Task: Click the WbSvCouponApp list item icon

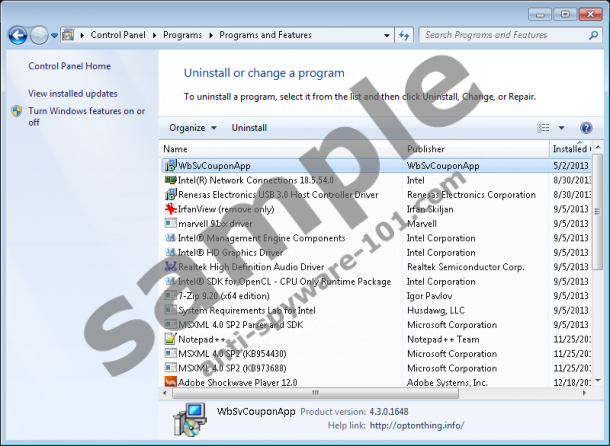Action: click(x=170, y=165)
